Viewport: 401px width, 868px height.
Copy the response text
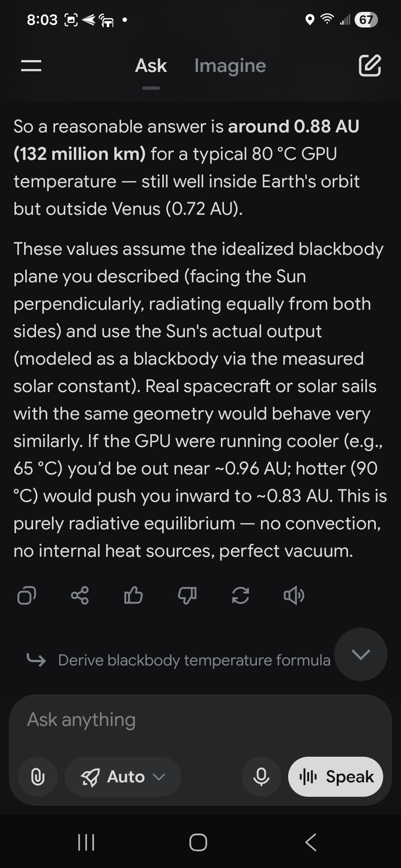[x=27, y=595]
